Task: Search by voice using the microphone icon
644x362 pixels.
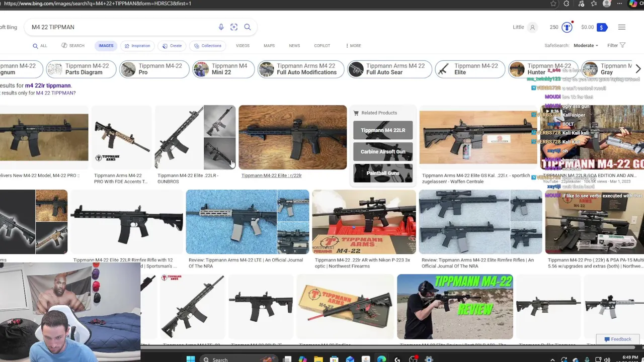Action: point(221,27)
